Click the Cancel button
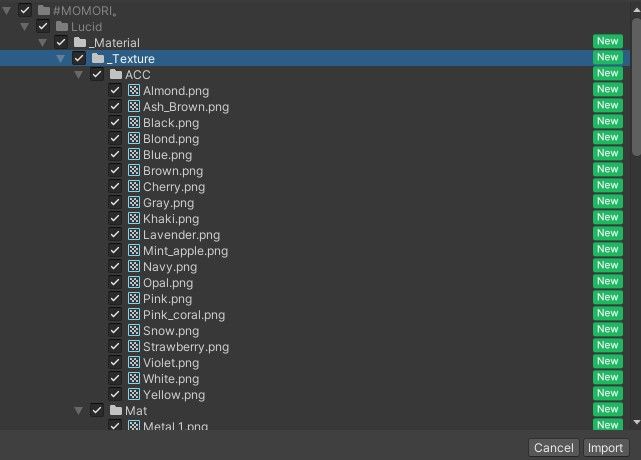Screen dimensions: 641x460 [554, 448]
